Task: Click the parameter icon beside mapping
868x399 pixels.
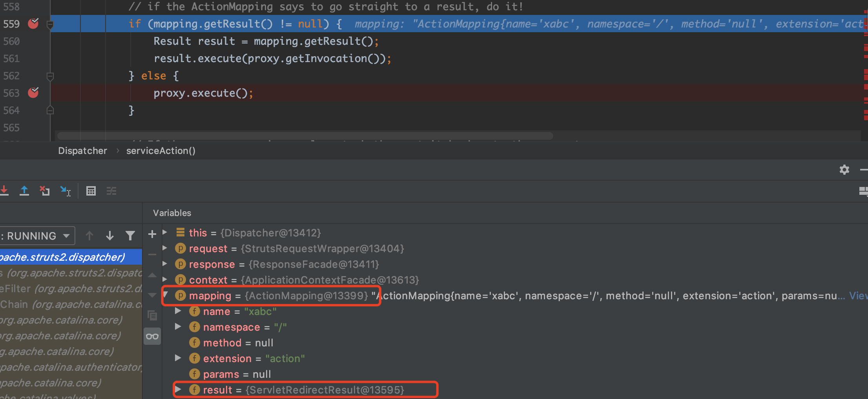Action: coord(181,295)
